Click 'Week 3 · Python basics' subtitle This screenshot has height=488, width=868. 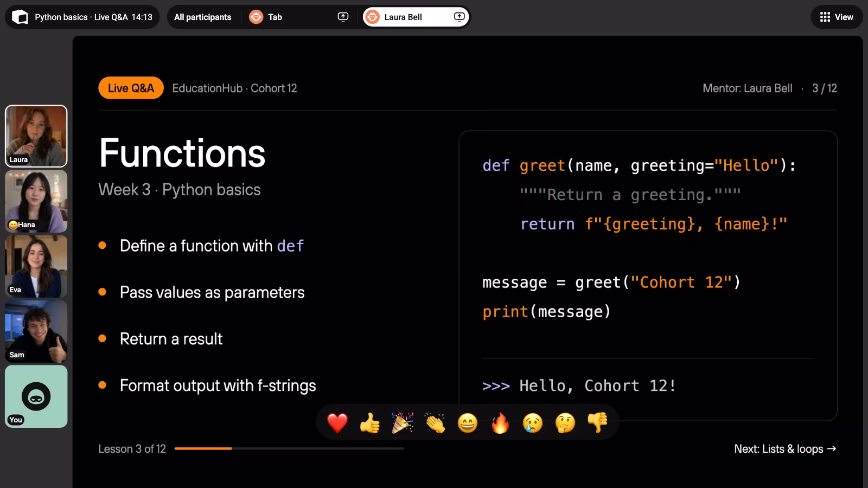pyautogui.click(x=180, y=189)
